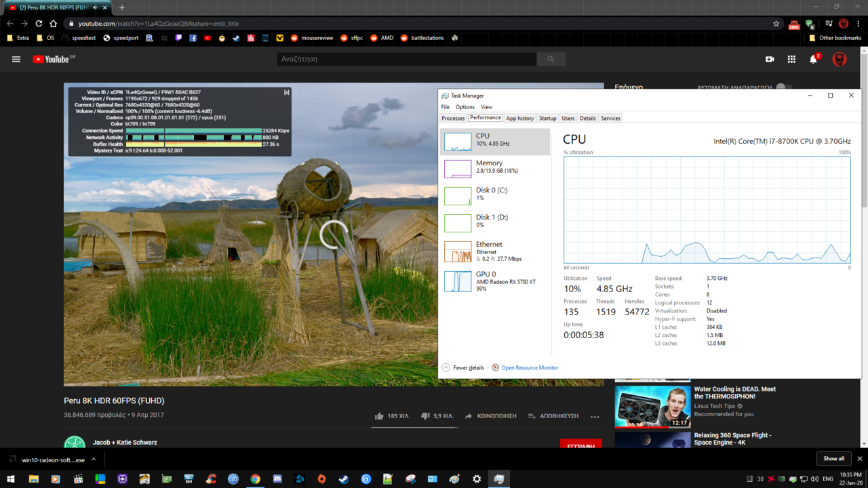Open the speedtest bookmark
868x488 pixels.
click(x=79, y=38)
